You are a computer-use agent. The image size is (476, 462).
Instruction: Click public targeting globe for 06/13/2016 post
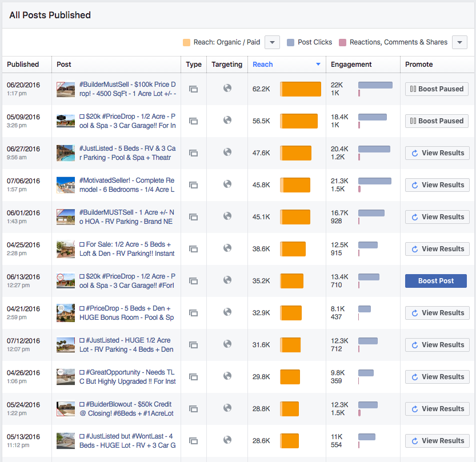pos(227,280)
